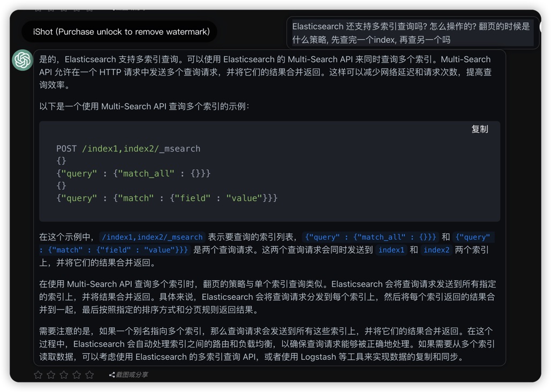Give the answer a five-star rating

tap(89, 375)
